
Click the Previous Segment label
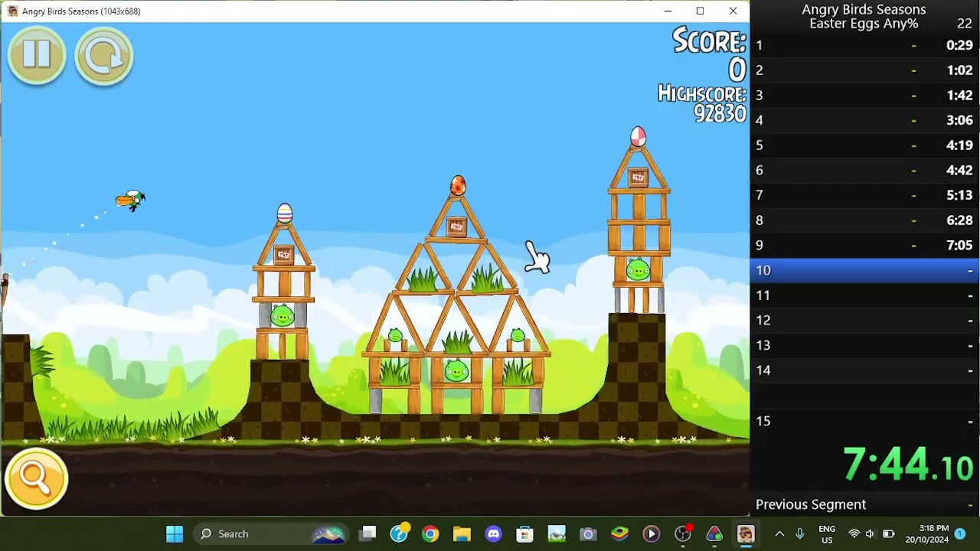811,504
